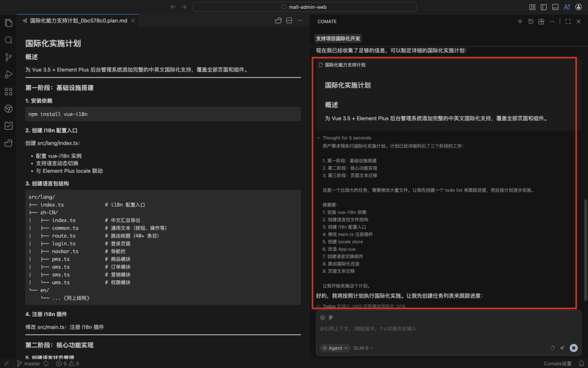Toggle the bottom panel visibility
This screenshot has width=588, height=368.
tap(555, 7)
